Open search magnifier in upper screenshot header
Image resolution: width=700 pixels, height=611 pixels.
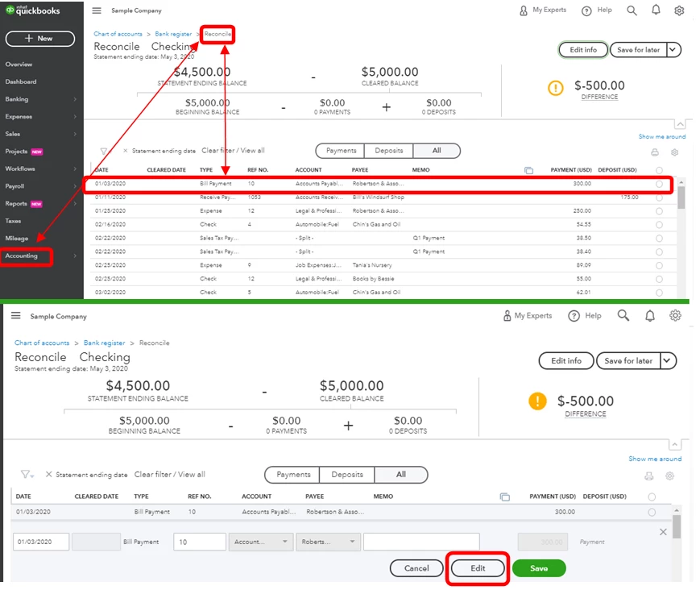[x=632, y=10]
